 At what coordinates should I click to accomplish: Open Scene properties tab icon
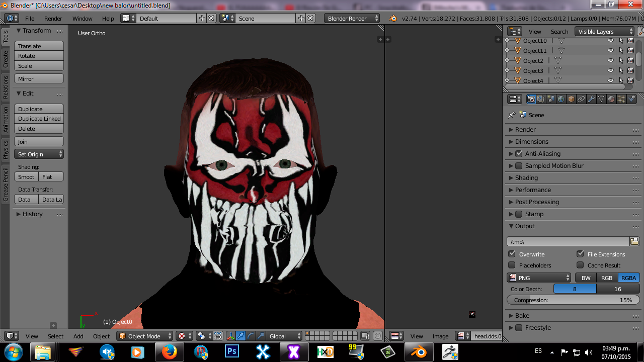click(551, 99)
